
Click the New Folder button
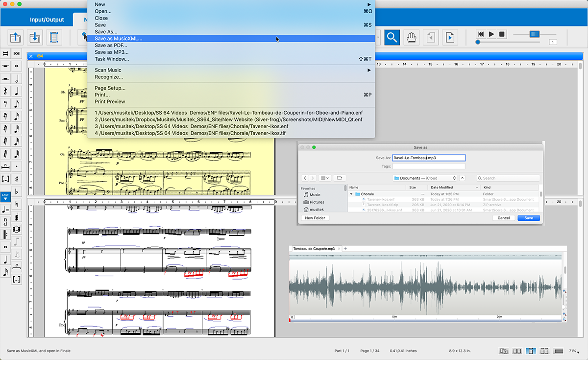pyautogui.click(x=315, y=218)
